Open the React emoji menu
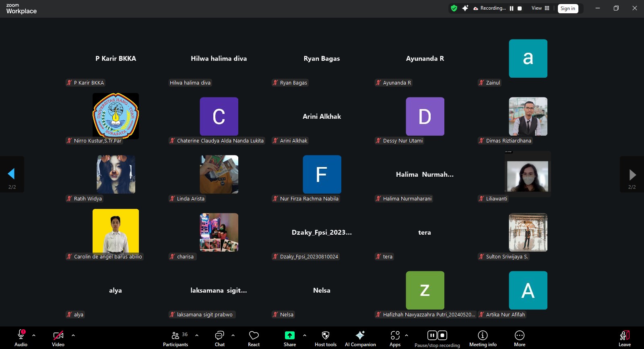644x349 pixels. click(254, 339)
